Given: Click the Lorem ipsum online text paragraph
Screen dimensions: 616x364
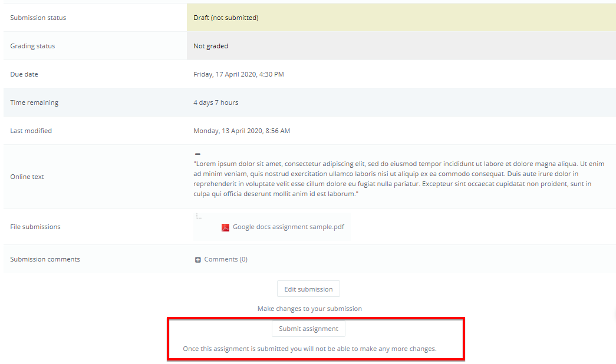Looking at the screenshot, I should click(398, 179).
